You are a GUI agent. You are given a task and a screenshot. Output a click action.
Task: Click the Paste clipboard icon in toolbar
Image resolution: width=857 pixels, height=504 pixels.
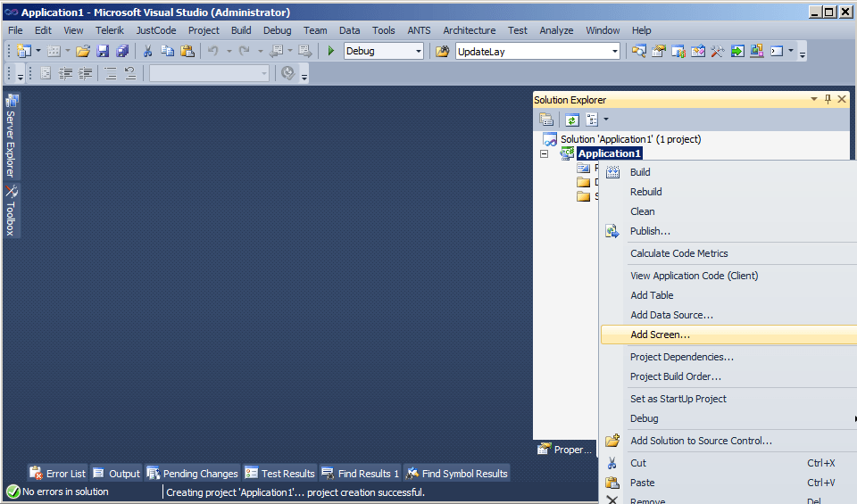pyautogui.click(x=187, y=52)
